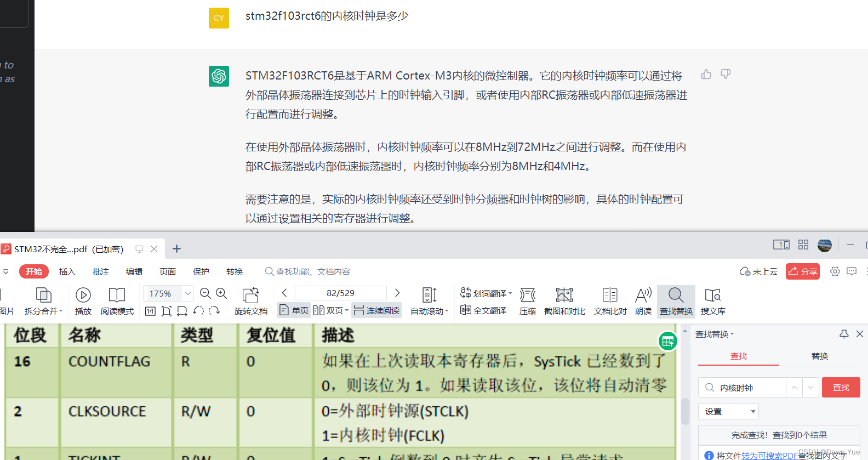The image size is (868, 460).
Task: Click the PDF vertical scrollbar thumb
Action: click(x=685, y=411)
